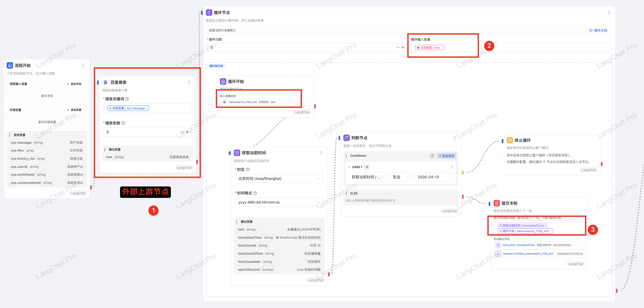
Task: Click the 终止循环 yellow node icon
Action: coord(510,140)
